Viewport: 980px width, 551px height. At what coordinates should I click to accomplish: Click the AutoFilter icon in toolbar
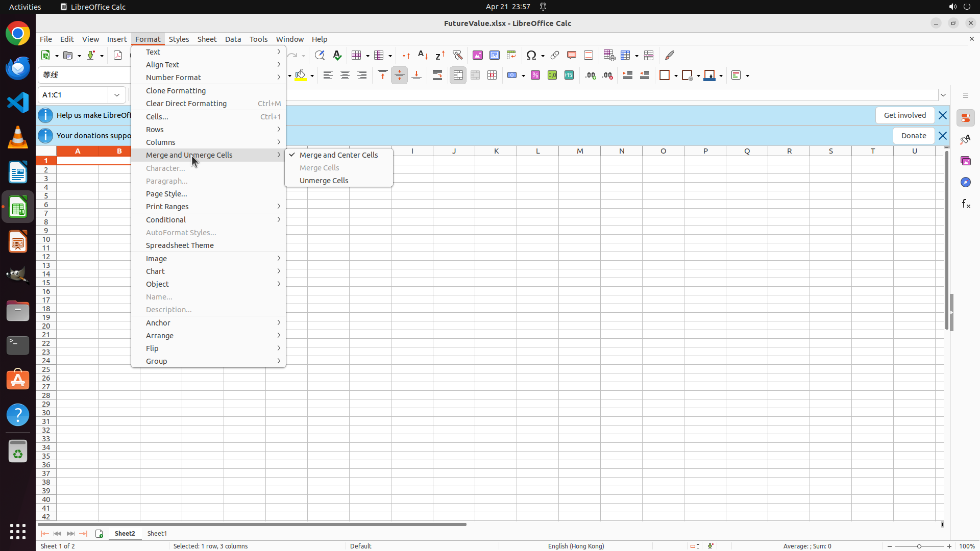tap(457, 55)
